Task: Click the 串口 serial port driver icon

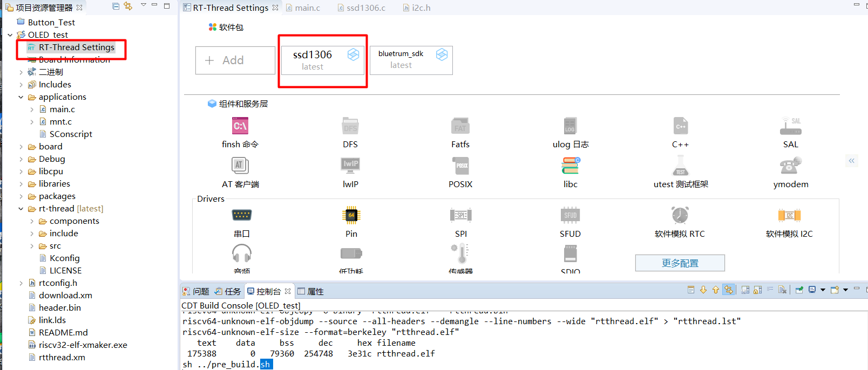Action: (x=242, y=215)
